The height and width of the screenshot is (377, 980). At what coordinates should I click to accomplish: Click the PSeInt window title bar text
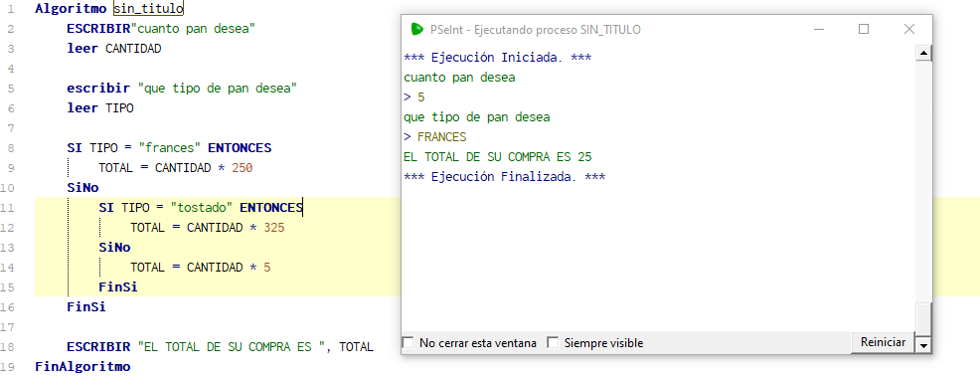point(536,30)
